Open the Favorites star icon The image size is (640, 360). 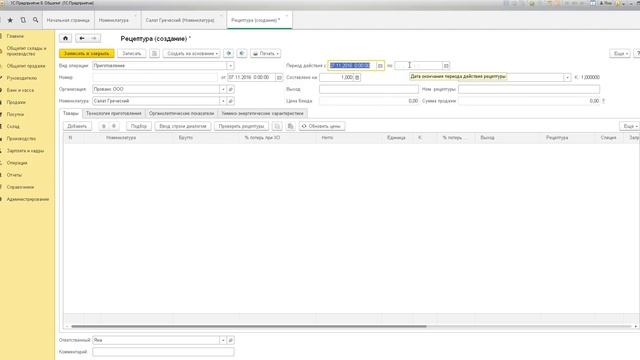pyautogui.click(x=10, y=20)
